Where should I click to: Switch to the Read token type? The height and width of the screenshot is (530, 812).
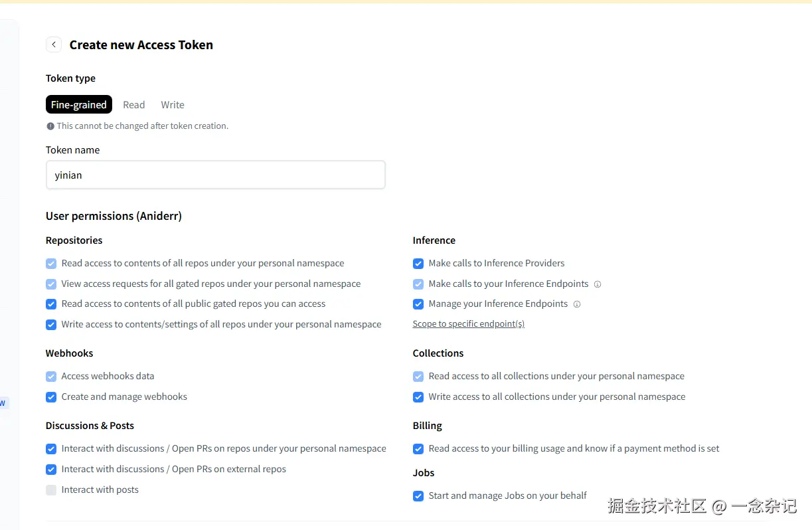tap(133, 105)
